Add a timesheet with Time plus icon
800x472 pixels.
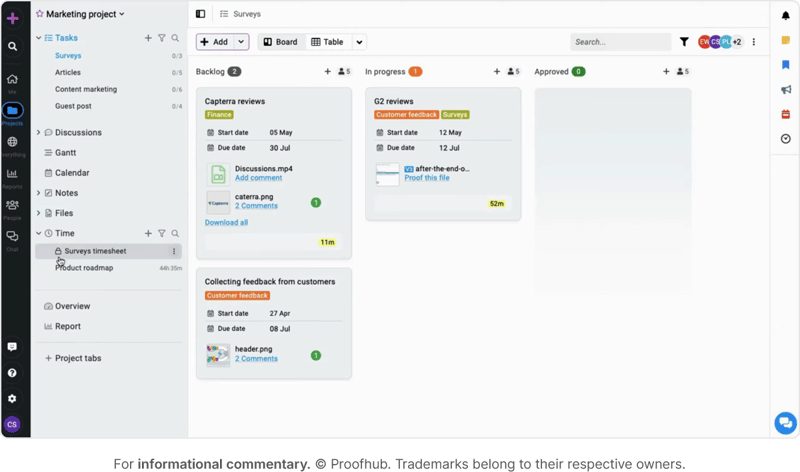(148, 233)
